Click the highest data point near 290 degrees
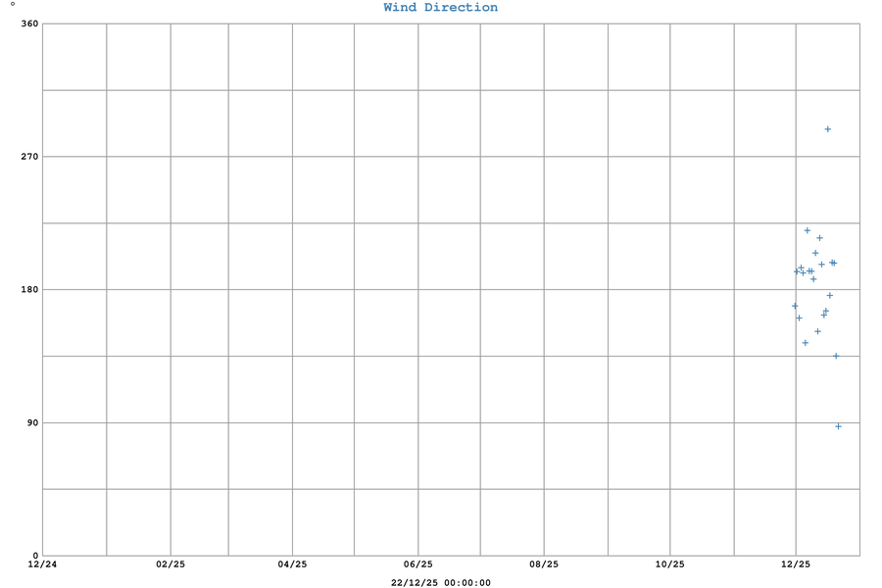This screenshot has width=882, height=588. 827,129
